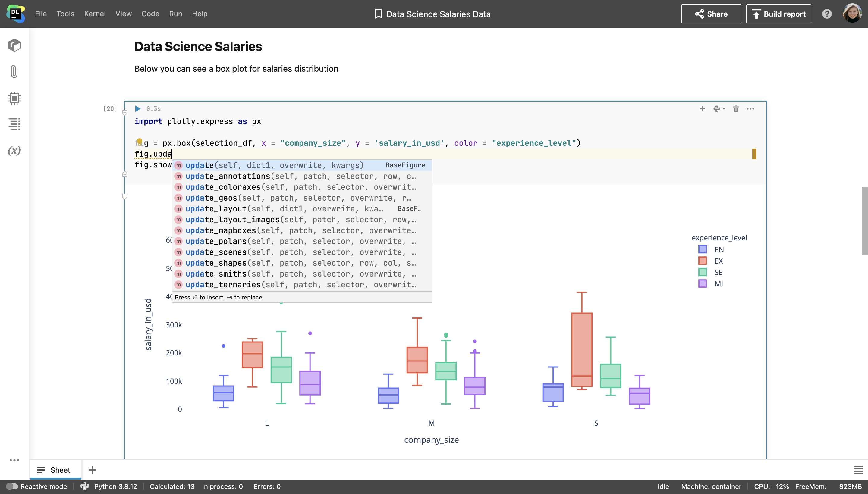Click the notebook variables icon sidebar
The height and width of the screenshot is (494, 868).
click(x=14, y=151)
